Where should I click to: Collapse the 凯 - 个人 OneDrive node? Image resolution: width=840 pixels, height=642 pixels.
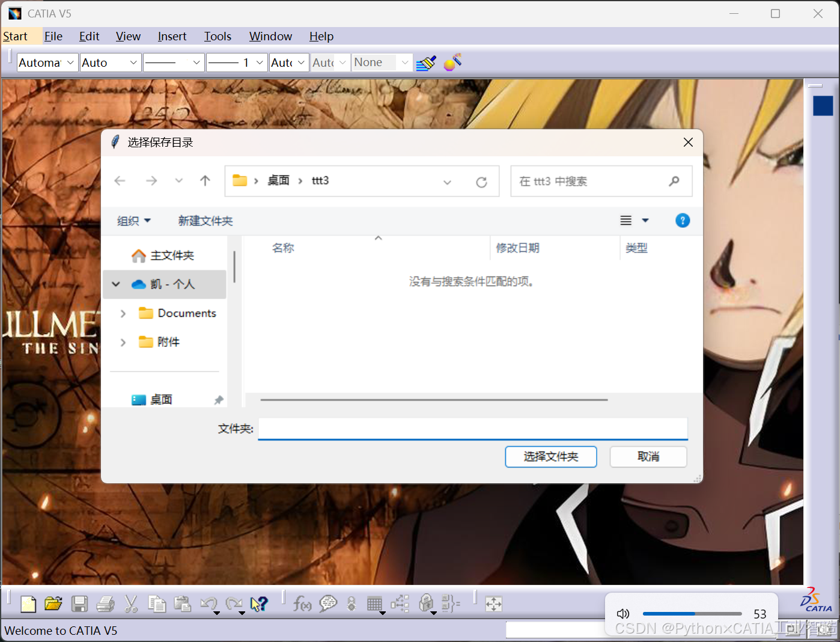(x=116, y=284)
